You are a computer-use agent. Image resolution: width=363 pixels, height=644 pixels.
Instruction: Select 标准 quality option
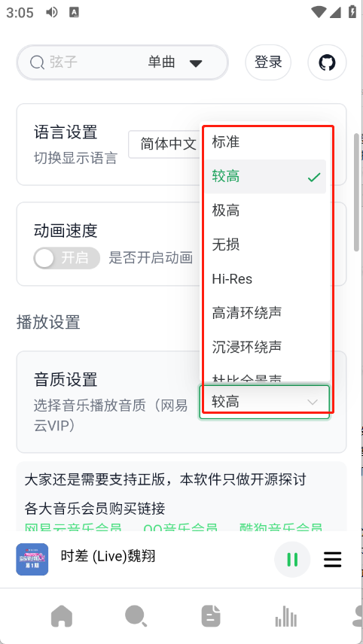coord(265,142)
